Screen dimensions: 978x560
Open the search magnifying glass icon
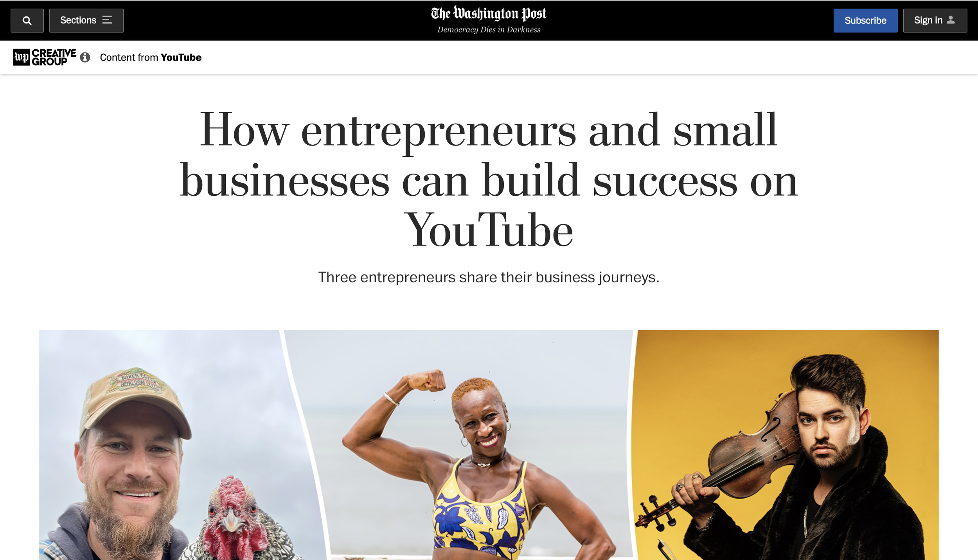(27, 20)
